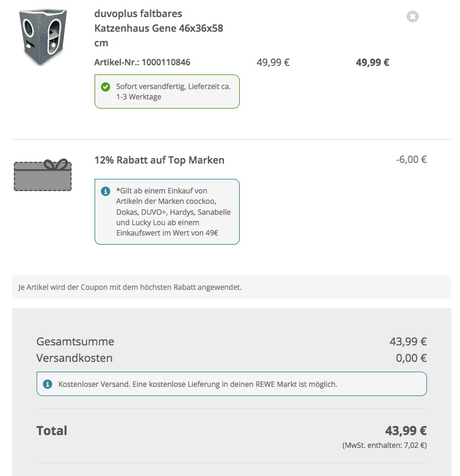This screenshot has height=476, width=460.
Task: Click the info icon beside Kostenloser Versand
Action: (48, 384)
